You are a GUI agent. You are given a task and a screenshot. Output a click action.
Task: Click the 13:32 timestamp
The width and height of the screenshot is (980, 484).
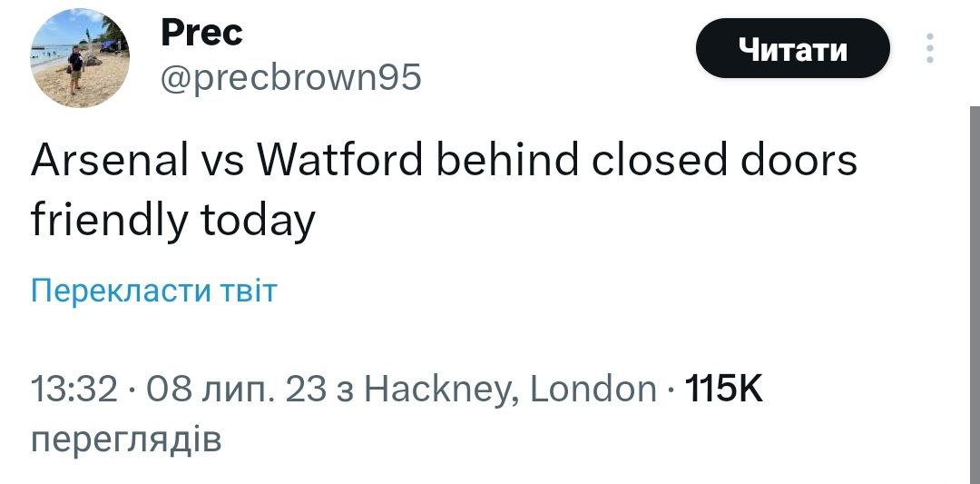pyautogui.click(x=74, y=390)
